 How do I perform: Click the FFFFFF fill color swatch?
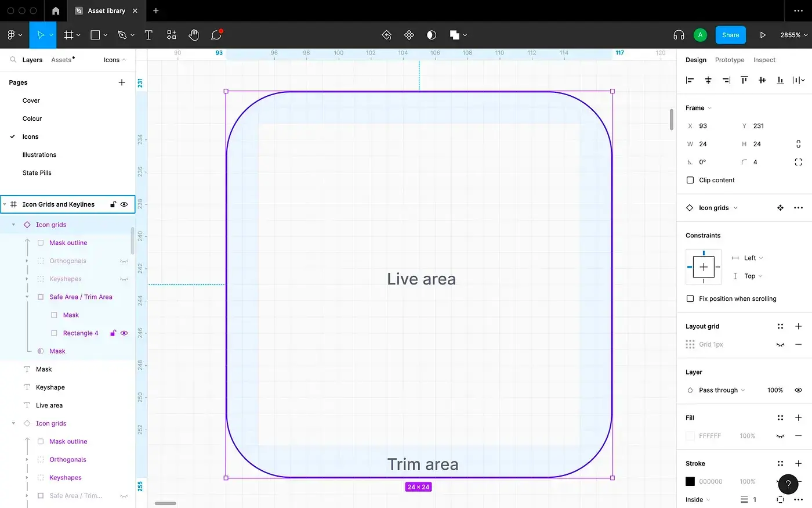690,436
